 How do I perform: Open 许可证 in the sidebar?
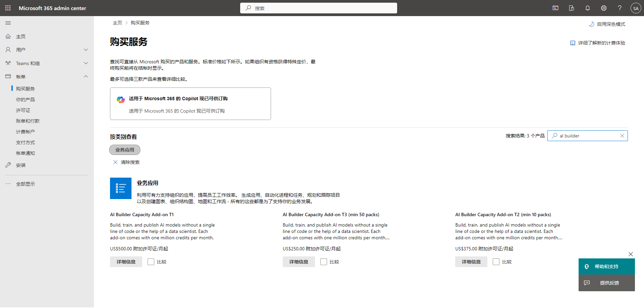(23, 110)
